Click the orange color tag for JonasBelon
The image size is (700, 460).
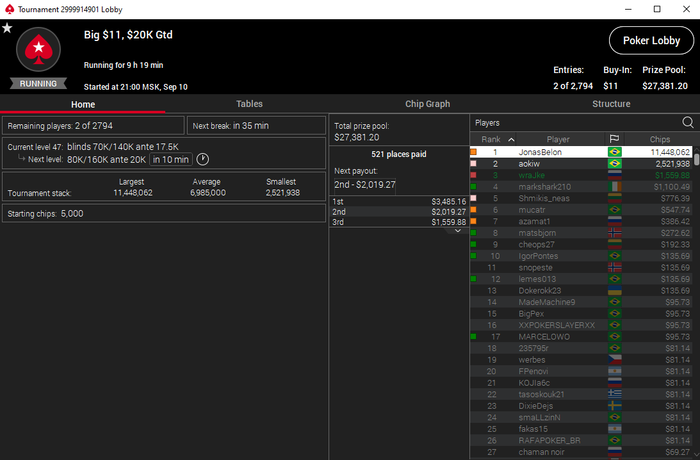point(473,152)
